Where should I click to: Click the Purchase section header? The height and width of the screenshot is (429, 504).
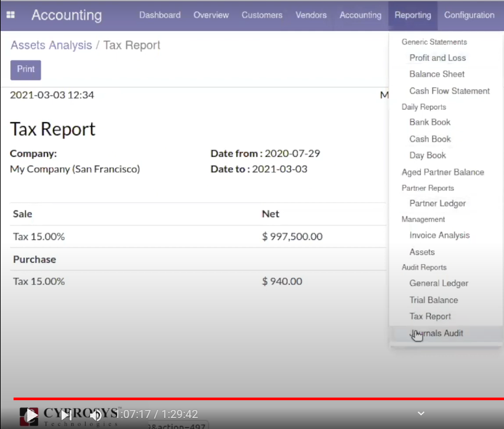(35, 260)
